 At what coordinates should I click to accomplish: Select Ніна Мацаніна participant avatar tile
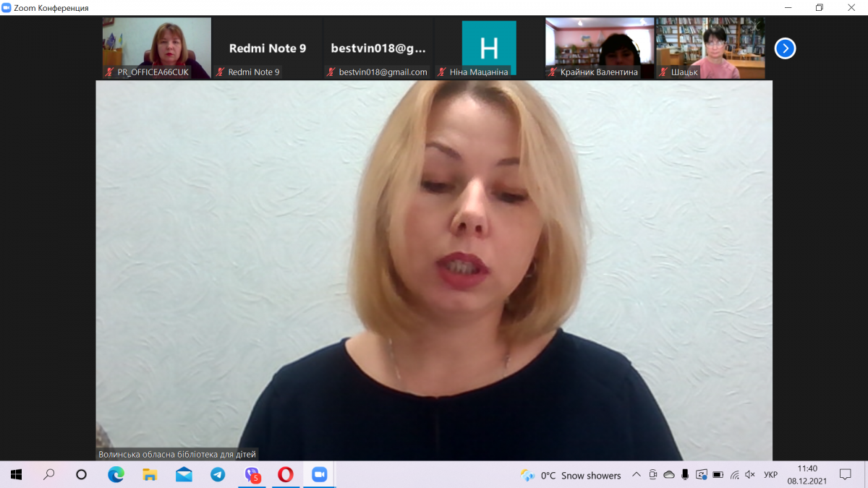(489, 48)
